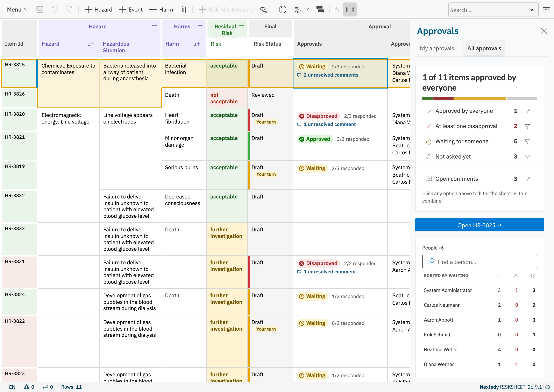Viewport: 554px width, 392px height.
Task: Add a new Hazard
Action: [98, 10]
